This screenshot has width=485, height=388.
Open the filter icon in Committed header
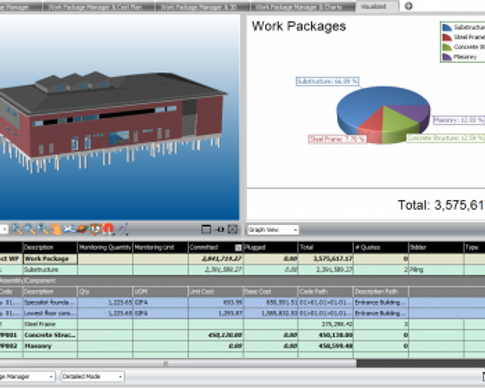pos(238,247)
